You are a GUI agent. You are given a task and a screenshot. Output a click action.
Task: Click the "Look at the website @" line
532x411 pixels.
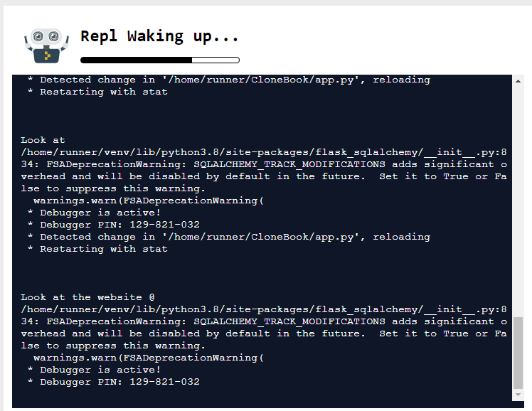click(x=87, y=297)
